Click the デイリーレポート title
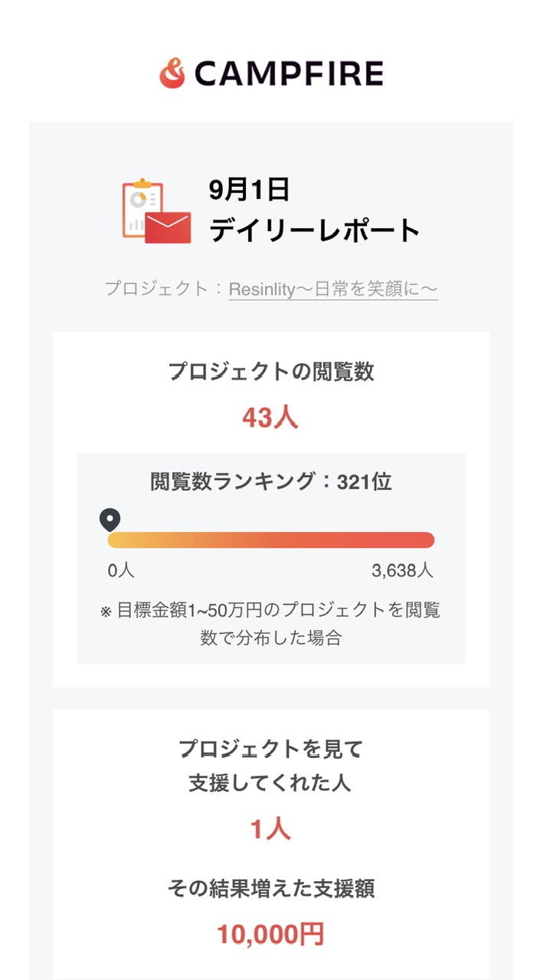Viewport: 537px width, 980px height. click(315, 230)
